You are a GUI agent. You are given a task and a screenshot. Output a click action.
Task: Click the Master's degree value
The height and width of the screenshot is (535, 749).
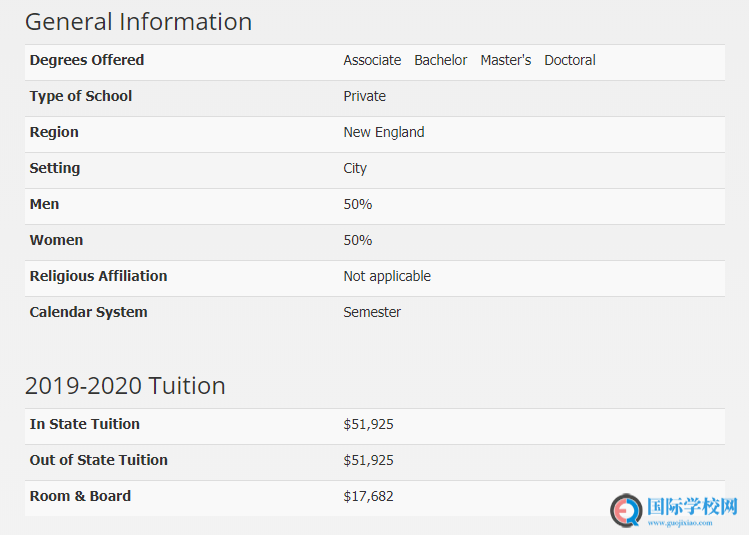click(x=505, y=60)
